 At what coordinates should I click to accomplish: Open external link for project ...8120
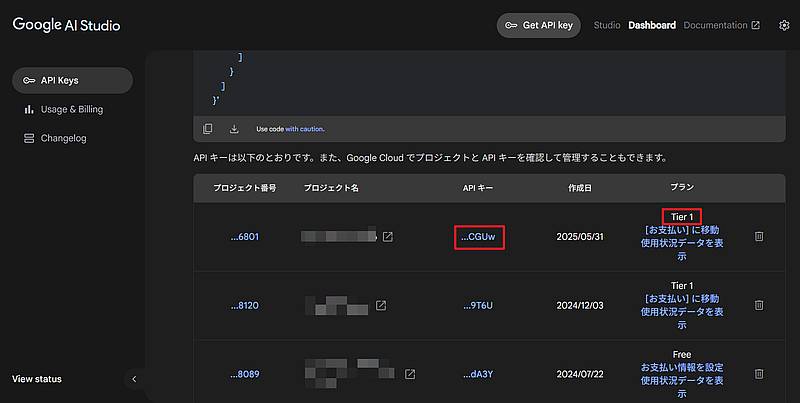(x=381, y=305)
